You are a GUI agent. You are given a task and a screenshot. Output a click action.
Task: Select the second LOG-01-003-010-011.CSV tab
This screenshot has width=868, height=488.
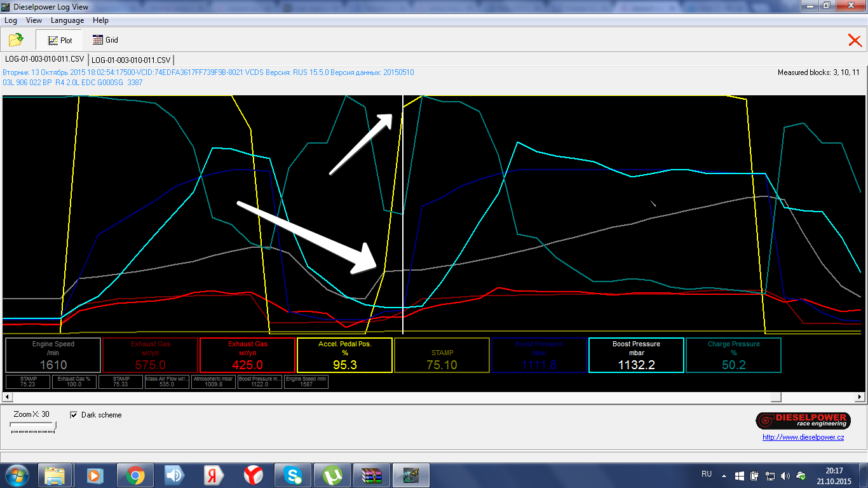point(132,59)
